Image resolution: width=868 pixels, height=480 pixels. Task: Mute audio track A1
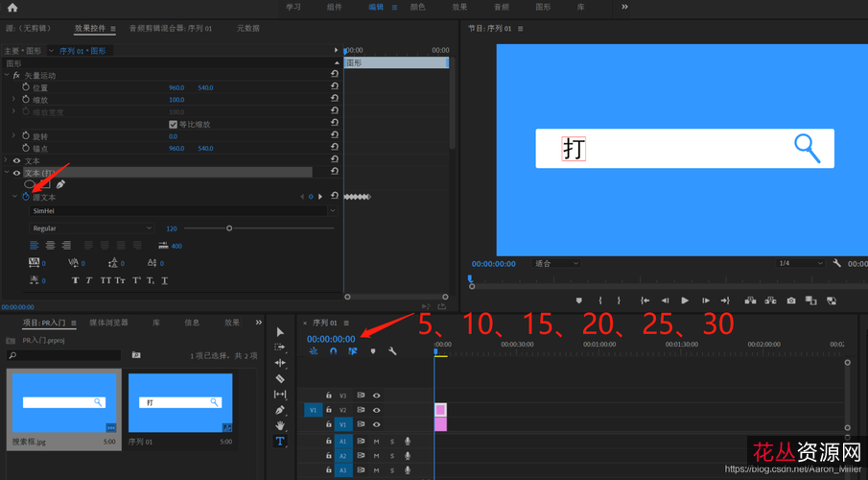click(x=376, y=442)
